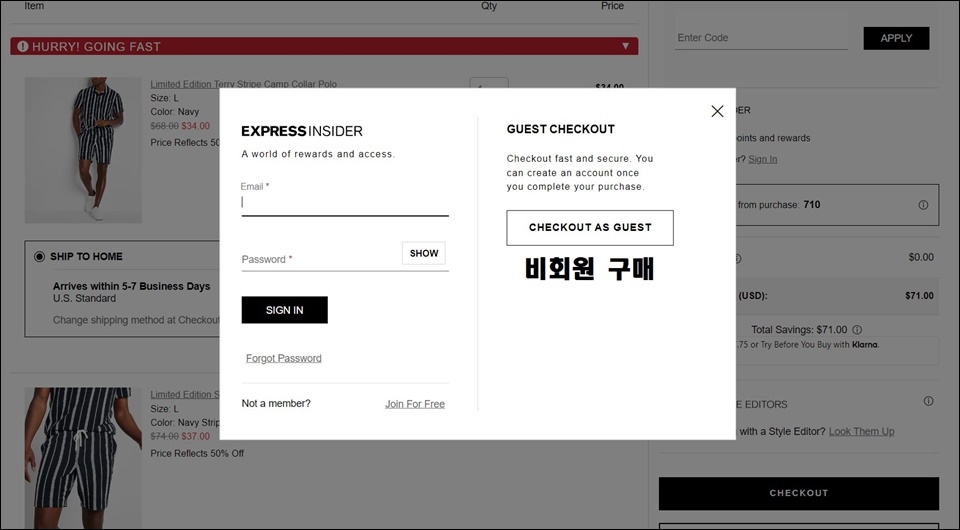The width and height of the screenshot is (960, 530).
Task: Follow the Join For Free link
Action: 414,404
